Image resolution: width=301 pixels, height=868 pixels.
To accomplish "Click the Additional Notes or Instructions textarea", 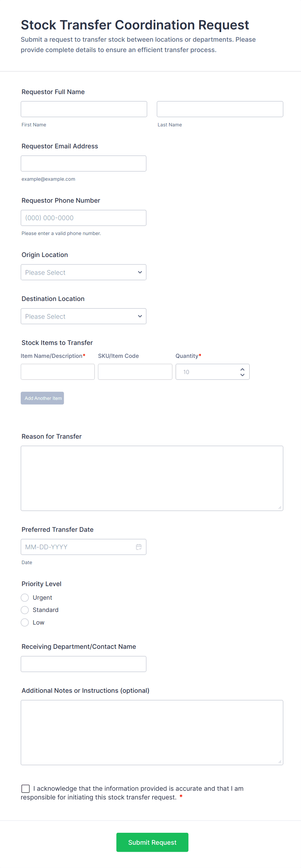I will (152, 732).
